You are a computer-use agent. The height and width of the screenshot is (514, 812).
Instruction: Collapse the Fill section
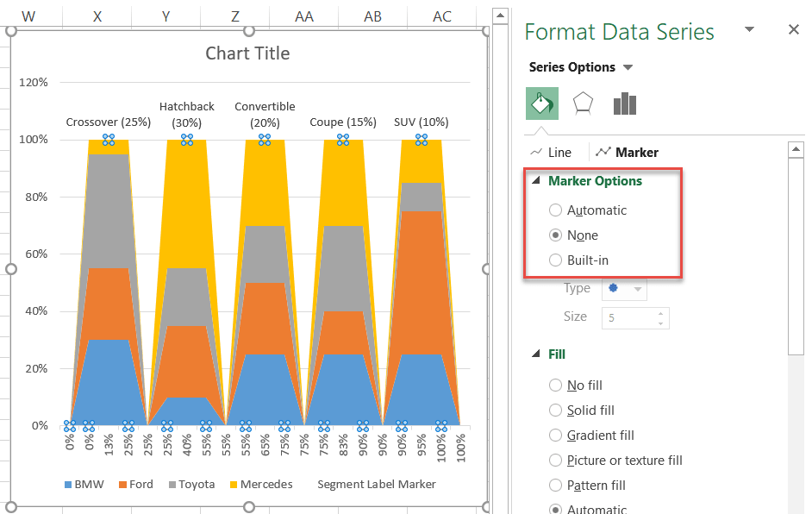tap(536, 354)
